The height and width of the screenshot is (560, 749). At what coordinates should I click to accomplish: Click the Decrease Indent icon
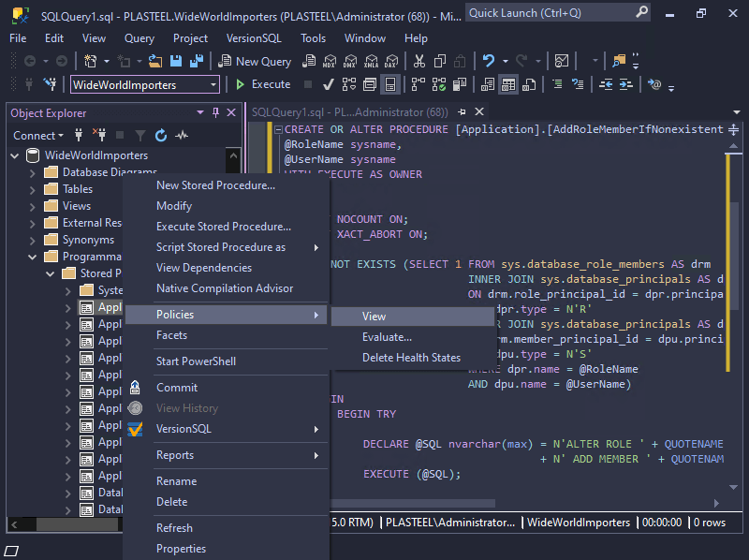(606, 84)
